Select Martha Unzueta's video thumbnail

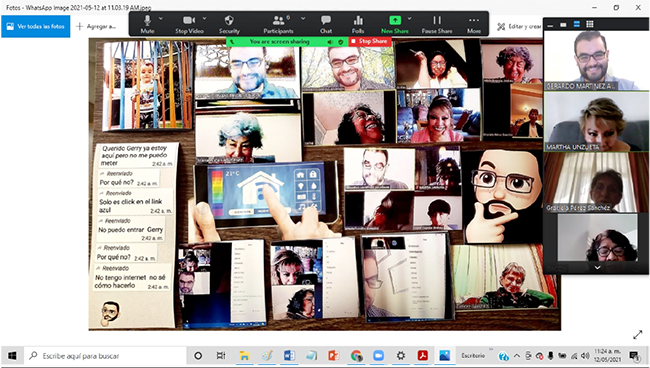point(596,121)
